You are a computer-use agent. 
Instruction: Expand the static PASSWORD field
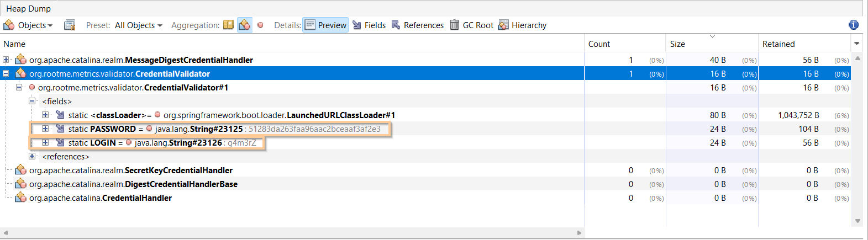click(45, 129)
